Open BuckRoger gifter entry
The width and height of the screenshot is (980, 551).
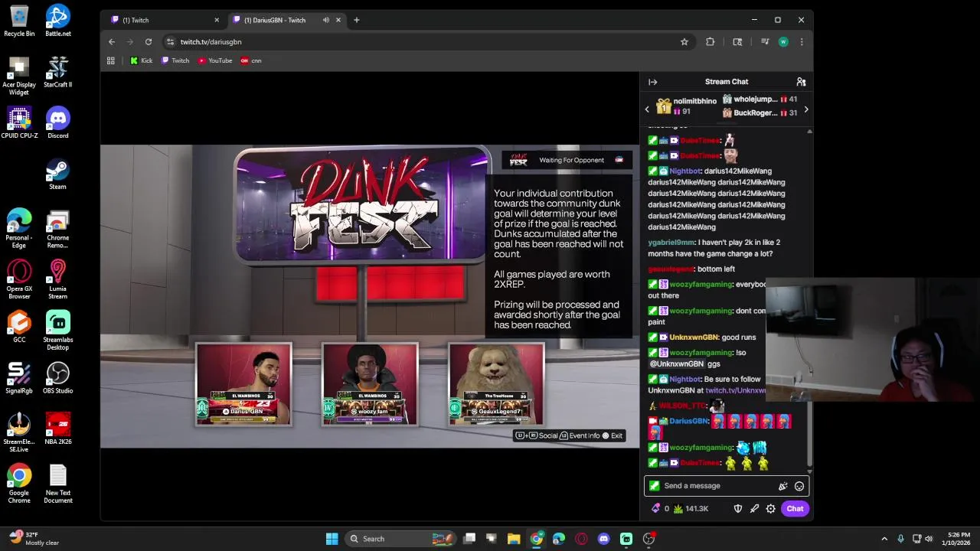pyautogui.click(x=759, y=113)
